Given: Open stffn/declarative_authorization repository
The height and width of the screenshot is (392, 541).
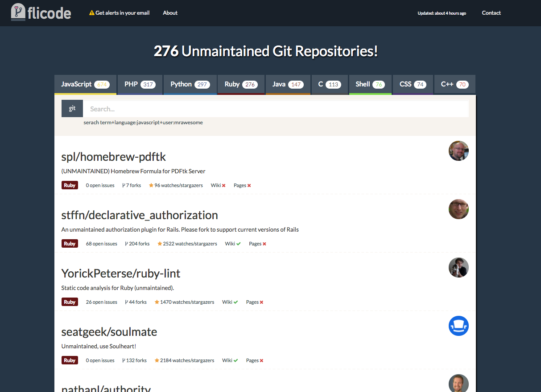Looking at the screenshot, I should click(140, 215).
